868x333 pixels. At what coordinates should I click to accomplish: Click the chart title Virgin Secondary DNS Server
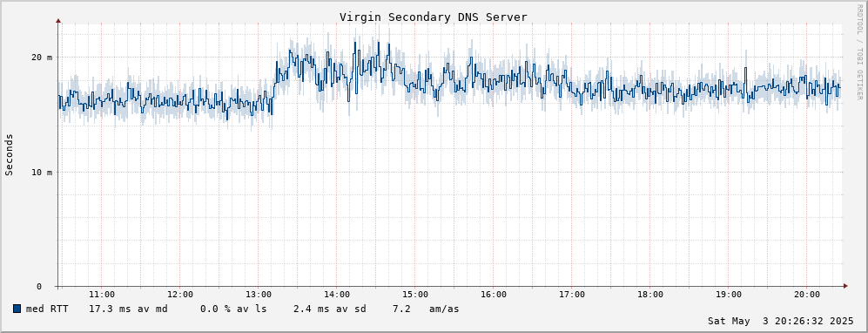[434, 17]
